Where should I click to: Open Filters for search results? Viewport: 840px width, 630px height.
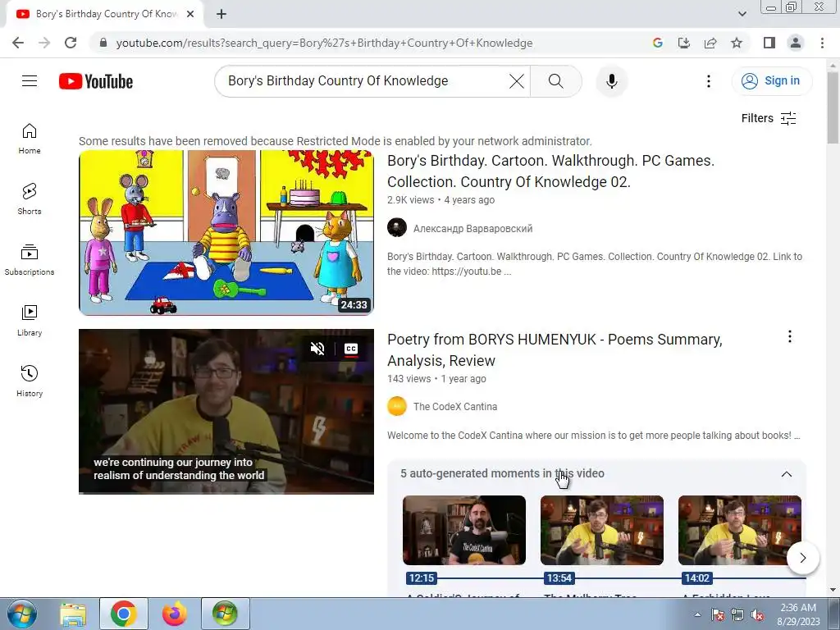pyautogui.click(x=769, y=118)
